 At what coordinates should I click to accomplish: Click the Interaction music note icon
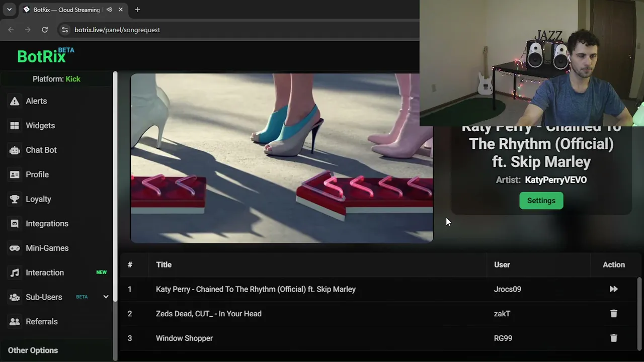15,273
